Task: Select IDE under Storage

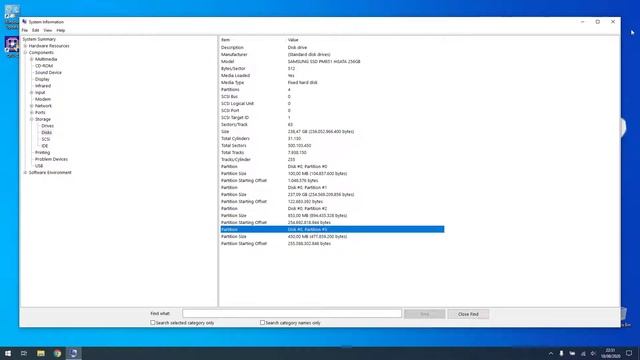Action: click(44, 146)
